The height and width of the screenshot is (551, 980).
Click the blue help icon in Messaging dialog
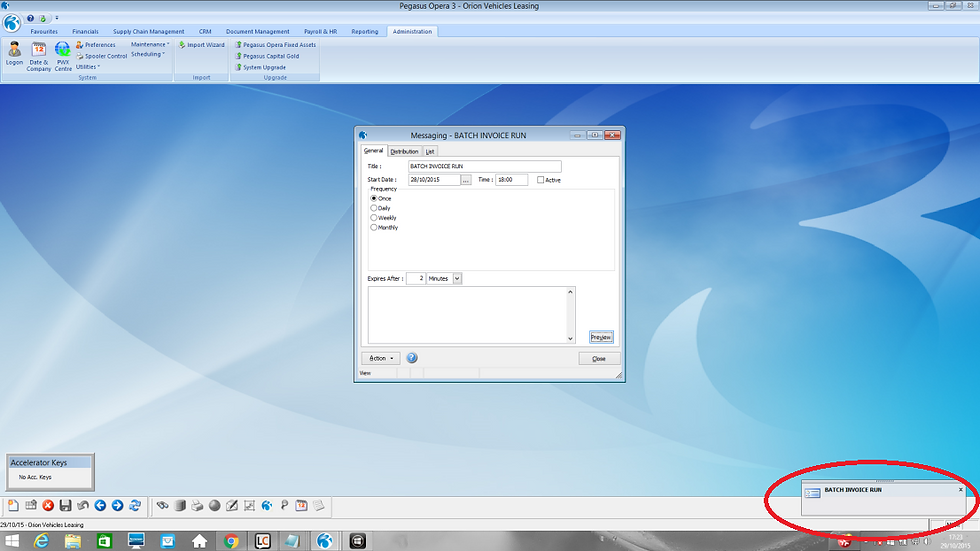(412, 358)
